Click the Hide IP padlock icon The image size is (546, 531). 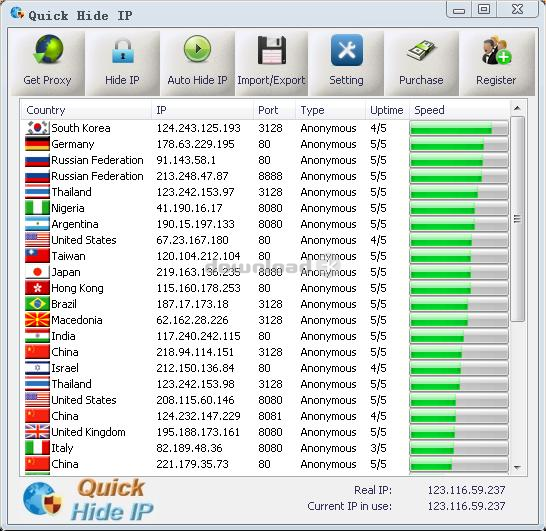coord(123,51)
